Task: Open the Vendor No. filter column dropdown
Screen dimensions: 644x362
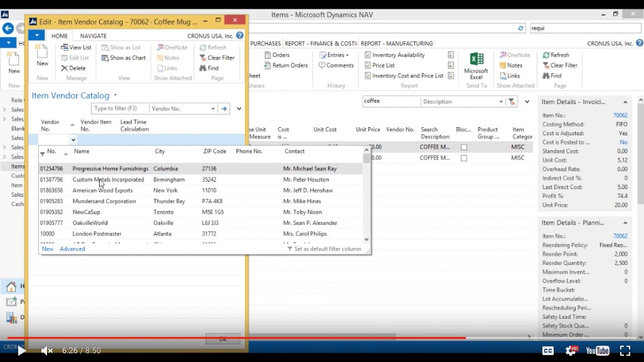Action: (213, 109)
